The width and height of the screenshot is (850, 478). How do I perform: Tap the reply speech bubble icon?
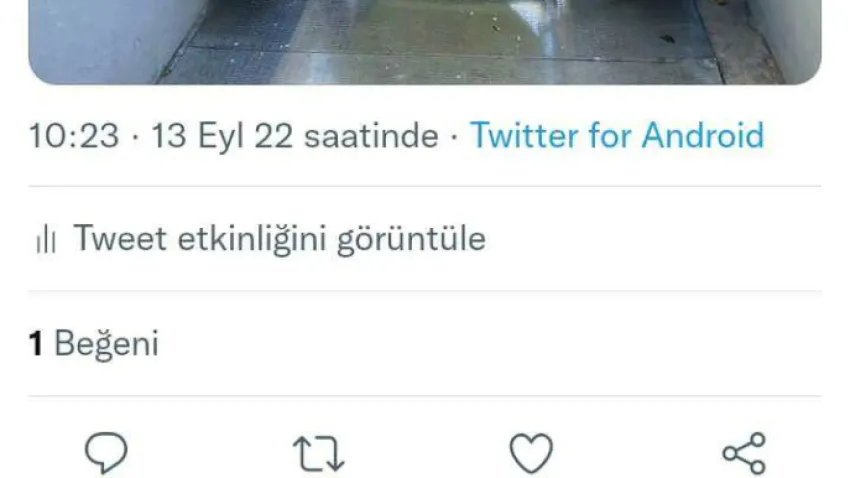(x=106, y=453)
